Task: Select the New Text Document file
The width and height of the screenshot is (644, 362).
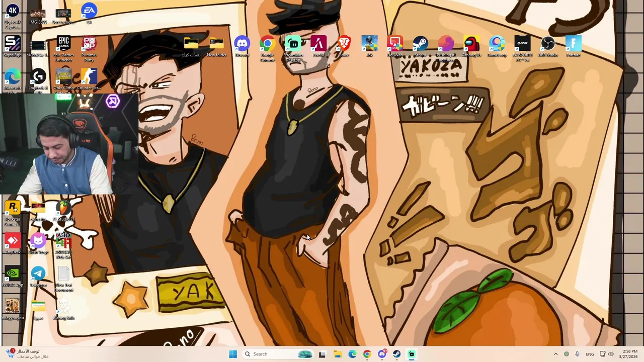Action: (63, 279)
